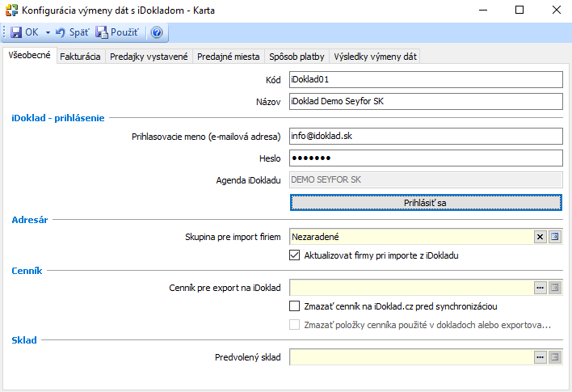Click the Názov text field
572x392 pixels.
(425, 102)
